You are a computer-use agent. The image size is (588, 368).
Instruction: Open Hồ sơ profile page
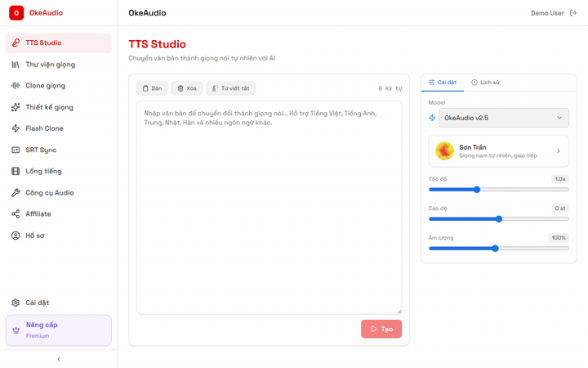pos(59,236)
